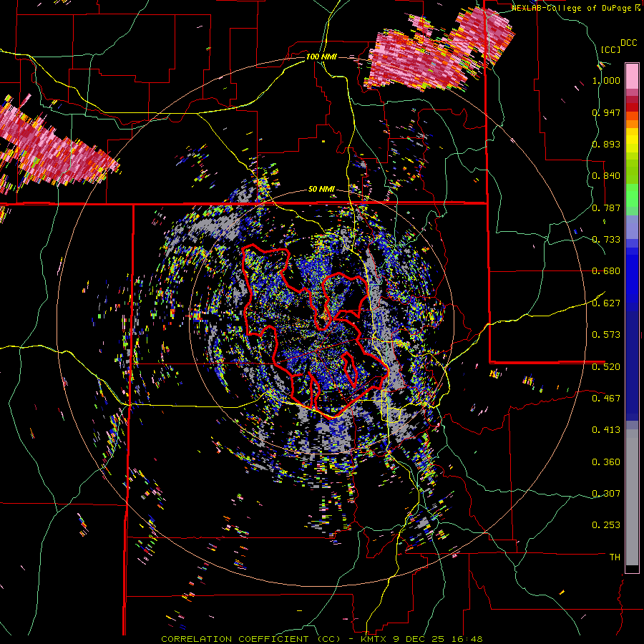The image size is (644, 644).
Task: Click the 0.733 scale value
Action: point(606,240)
